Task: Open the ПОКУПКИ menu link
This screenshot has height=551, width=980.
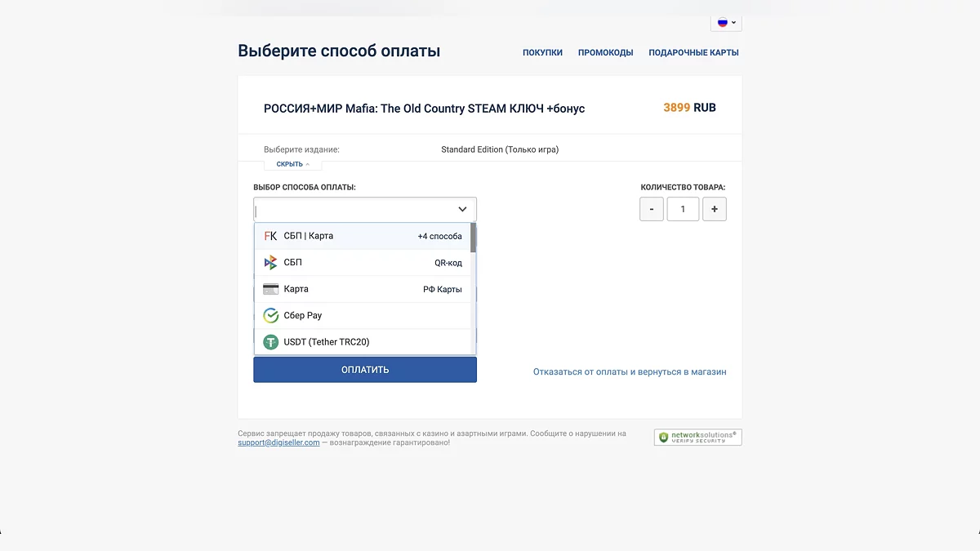Action: [542, 52]
